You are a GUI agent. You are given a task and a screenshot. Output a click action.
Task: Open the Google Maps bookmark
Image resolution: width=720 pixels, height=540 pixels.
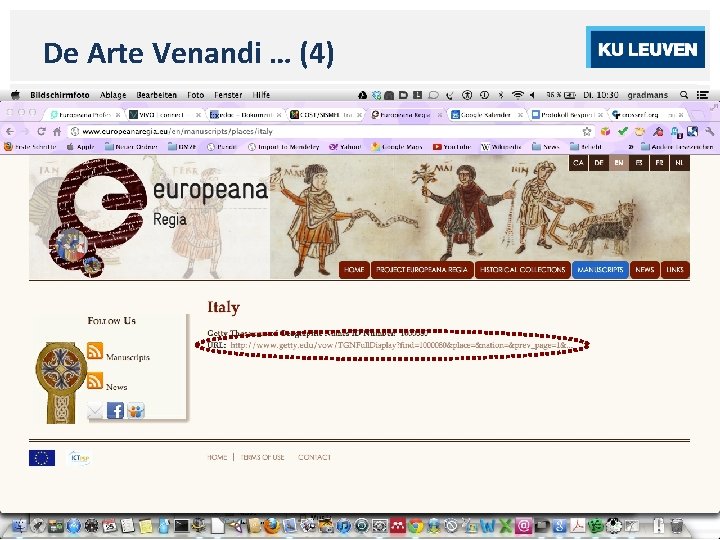coord(397,147)
